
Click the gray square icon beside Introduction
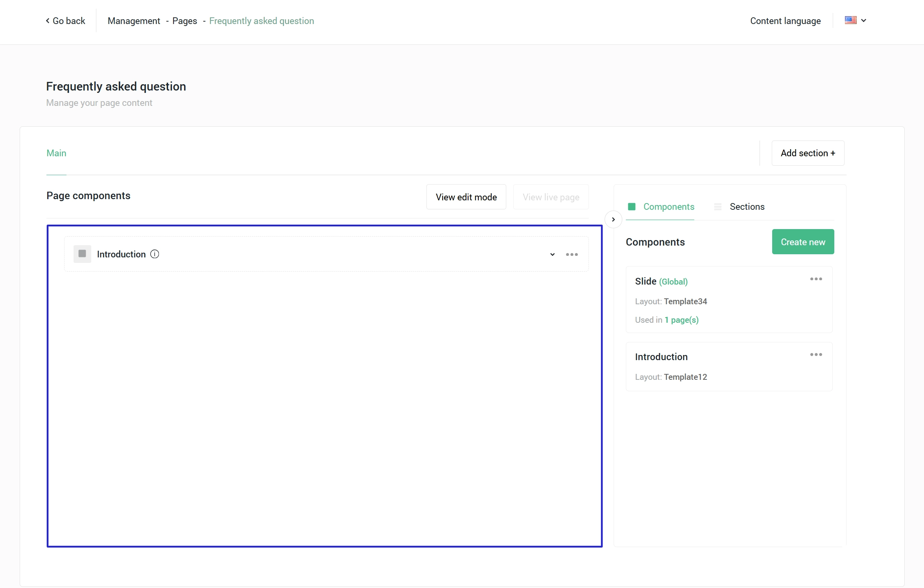click(82, 254)
